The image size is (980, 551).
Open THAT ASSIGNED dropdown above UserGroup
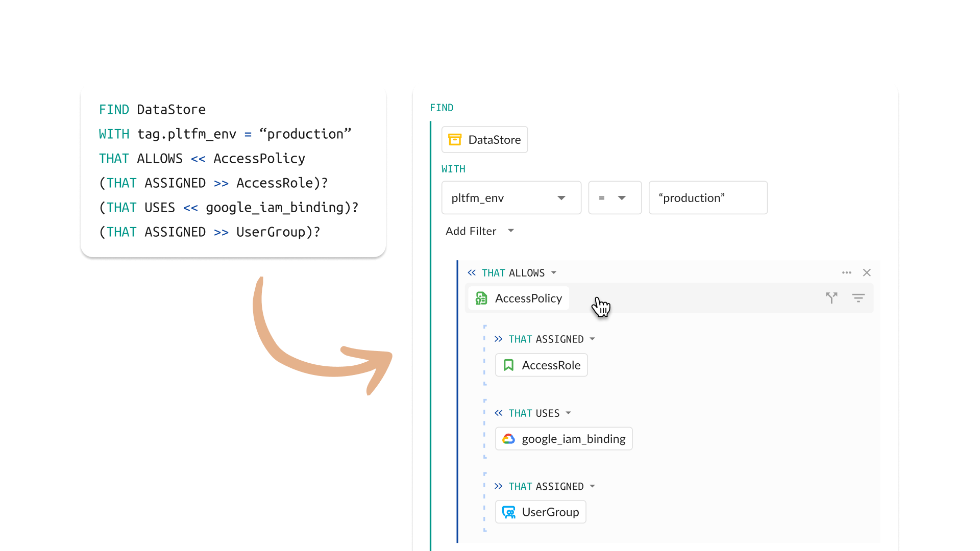point(593,487)
